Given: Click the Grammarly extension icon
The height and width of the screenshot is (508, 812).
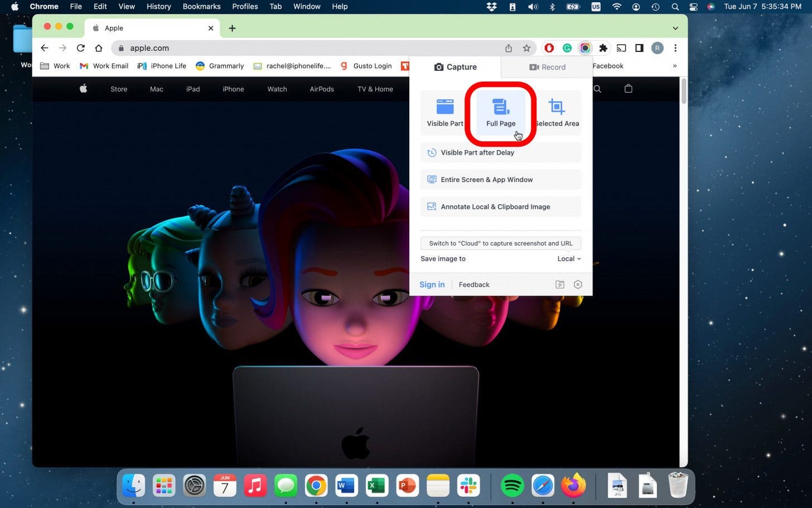Looking at the screenshot, I should [x=567, y=48].
